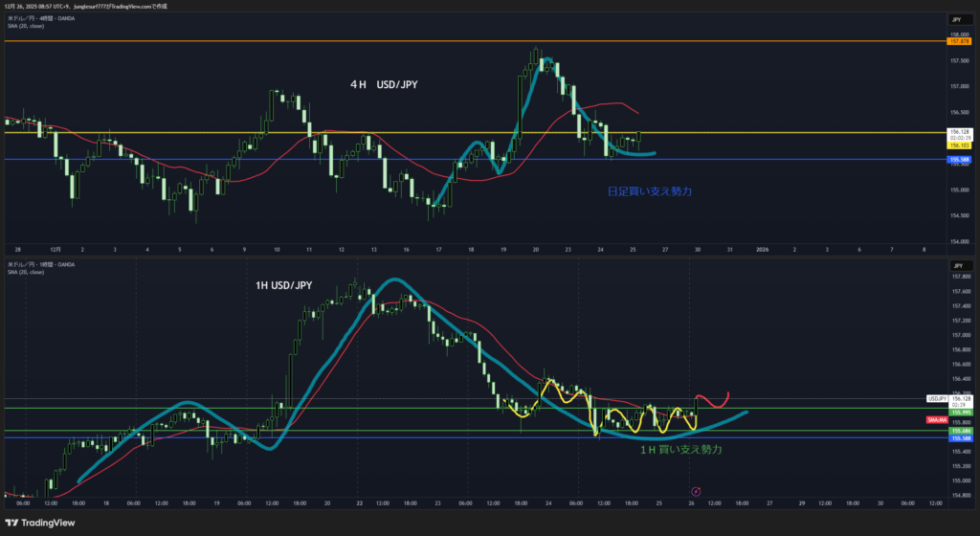980x536 pixels.
Task: Click the yellow 156.103 price label
Action: click(x=958, y=144)
